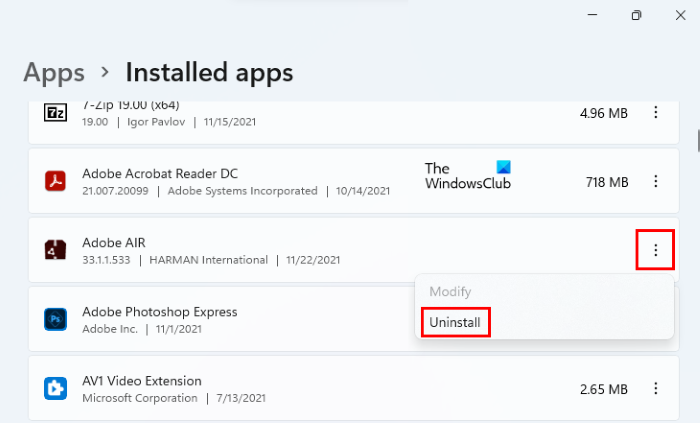Screen dimensions: 700x423
Task: Click the Modify menu entry
Action: click(x=449, y=292)
